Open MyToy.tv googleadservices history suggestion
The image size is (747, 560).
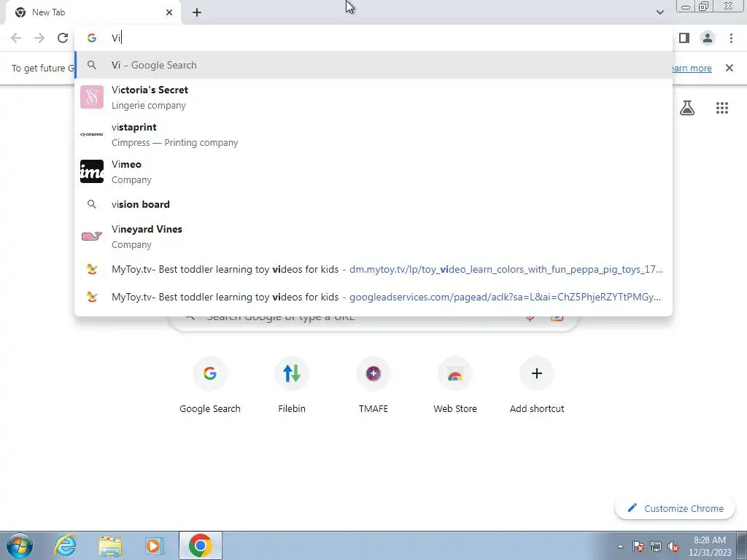pyautogui.click(x=373, y=297)
